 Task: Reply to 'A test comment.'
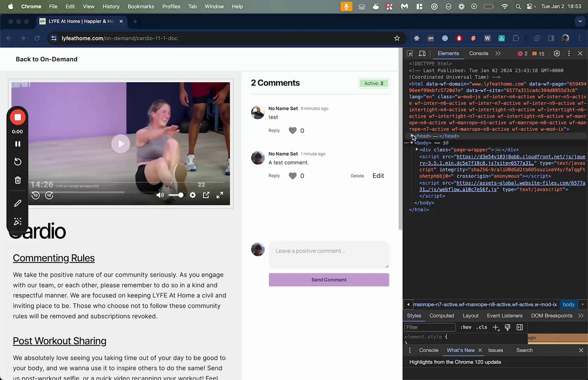point(274,176)
